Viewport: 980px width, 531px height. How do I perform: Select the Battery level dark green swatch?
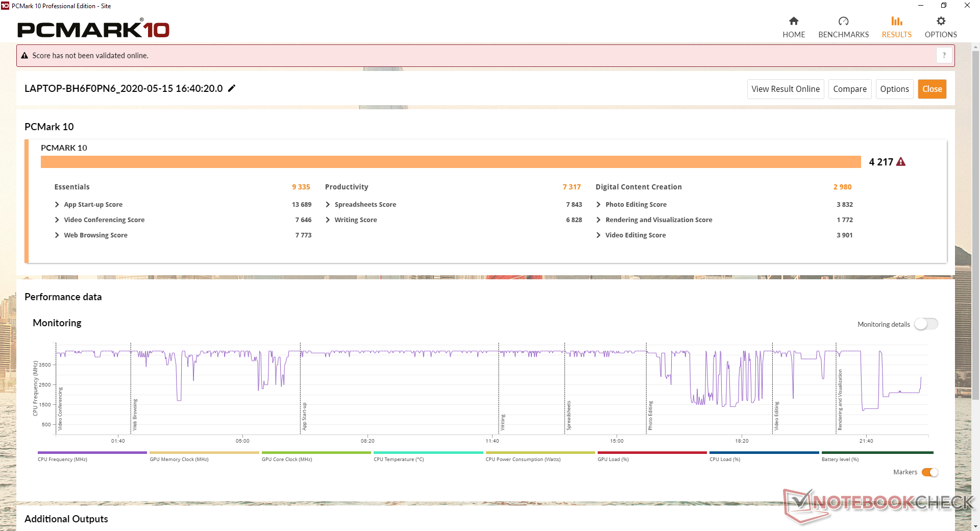click(x=877, y=452)
